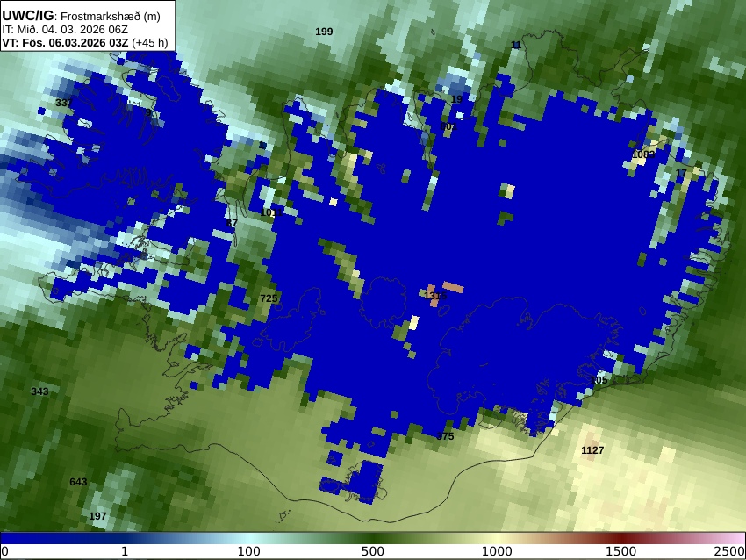Click the 'VT: Fös. 06.03.2026 03Z' line
This screenshot has width=746, height=560.
tap(65, 43)
